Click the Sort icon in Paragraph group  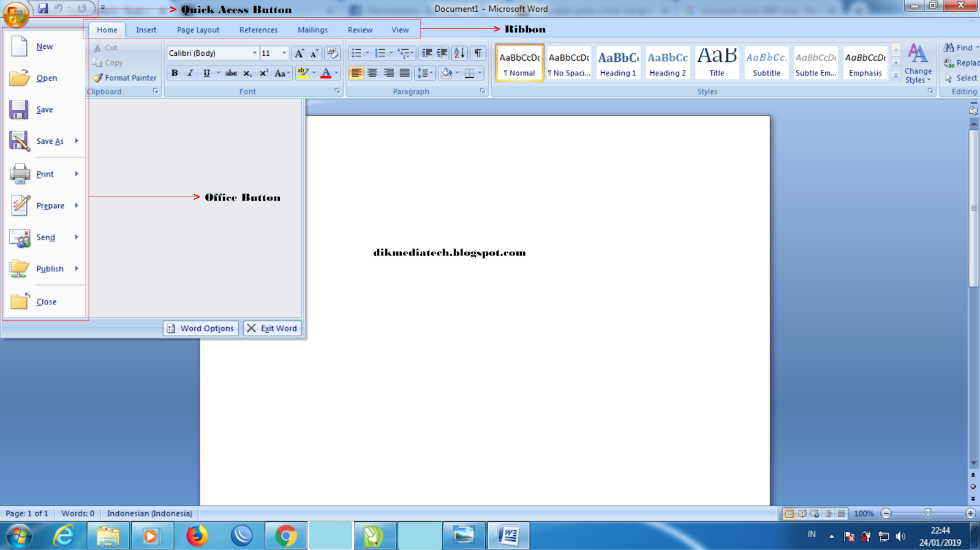point(459,53)
